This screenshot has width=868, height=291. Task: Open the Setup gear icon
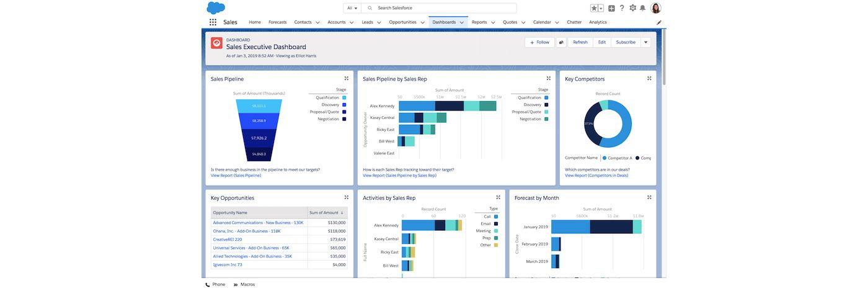632,8
